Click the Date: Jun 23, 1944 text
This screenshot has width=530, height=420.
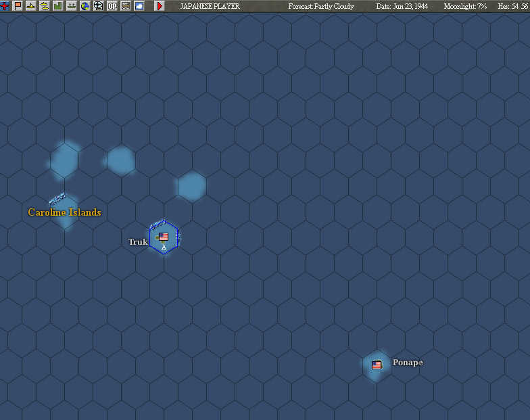402,6
